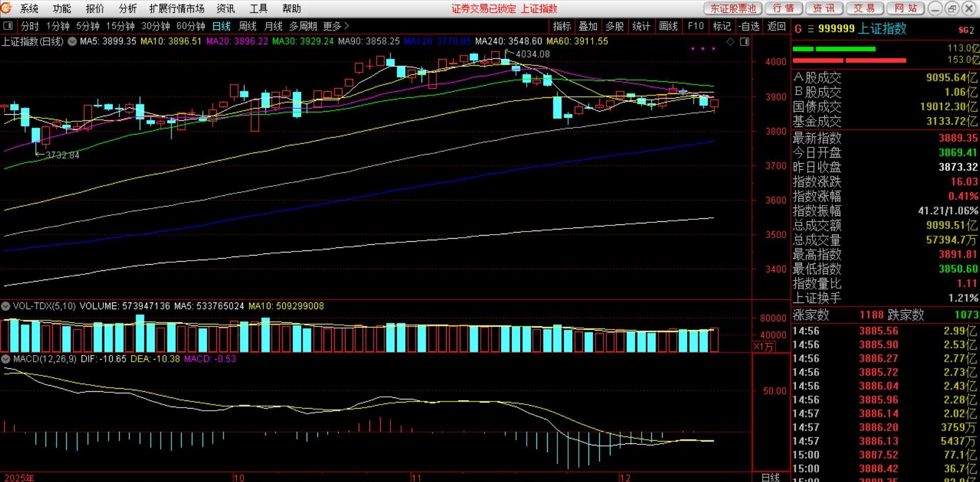This screenshot has height=482, width=980.
Task: Click the 东证股票池 button
Action: click(x=732, y=9)
